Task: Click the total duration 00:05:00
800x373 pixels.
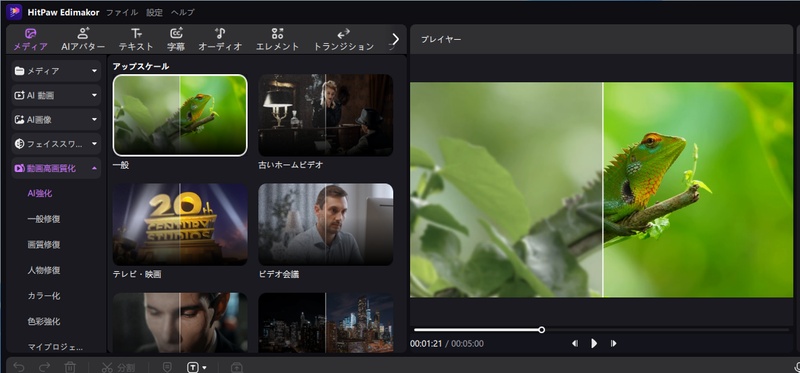Action: tap(467, 344)
